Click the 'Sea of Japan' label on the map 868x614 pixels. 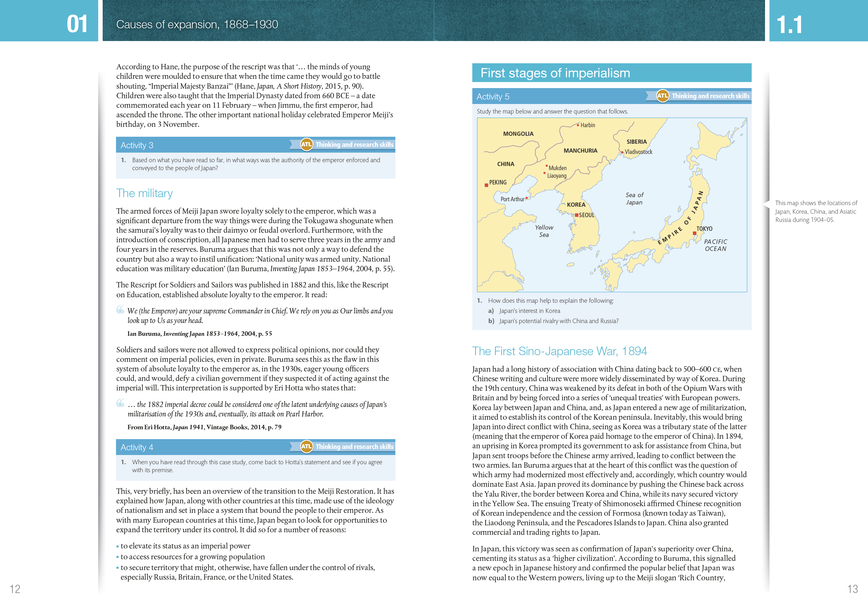634,199
